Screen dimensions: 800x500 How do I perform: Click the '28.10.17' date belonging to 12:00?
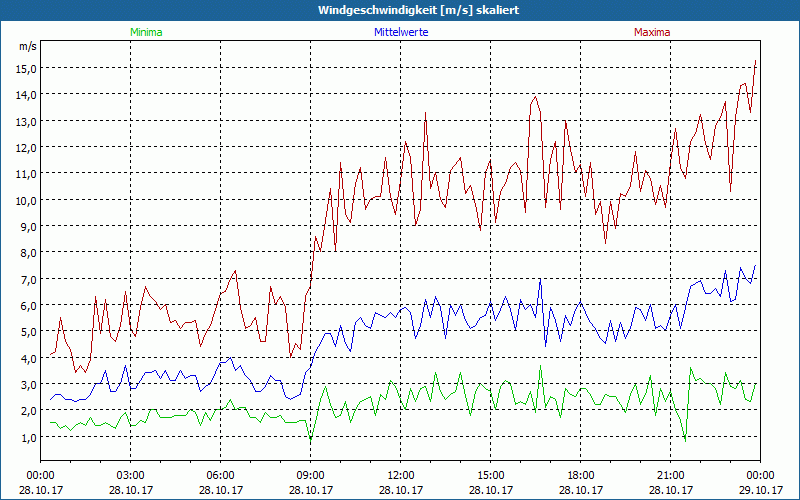click(x=401, y=490)
